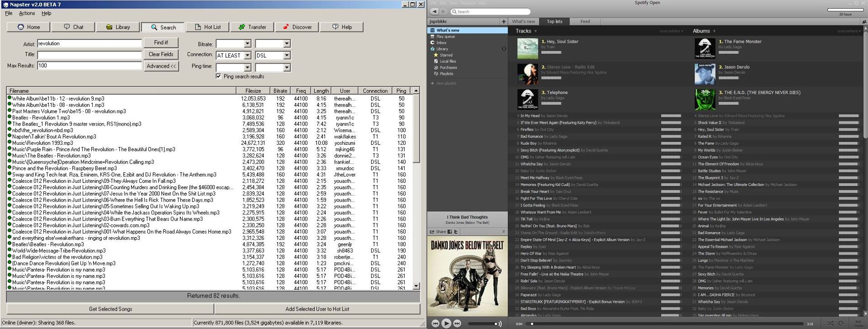Switch to the What's new tab
Viewport: 868px width, 329px height.
pos(523,21)
